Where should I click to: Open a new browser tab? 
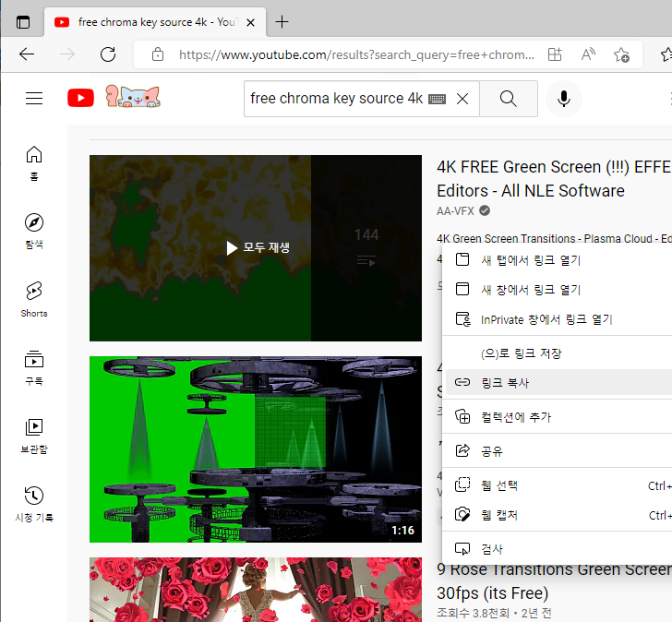pyautogui.click(x=282, y=22)
